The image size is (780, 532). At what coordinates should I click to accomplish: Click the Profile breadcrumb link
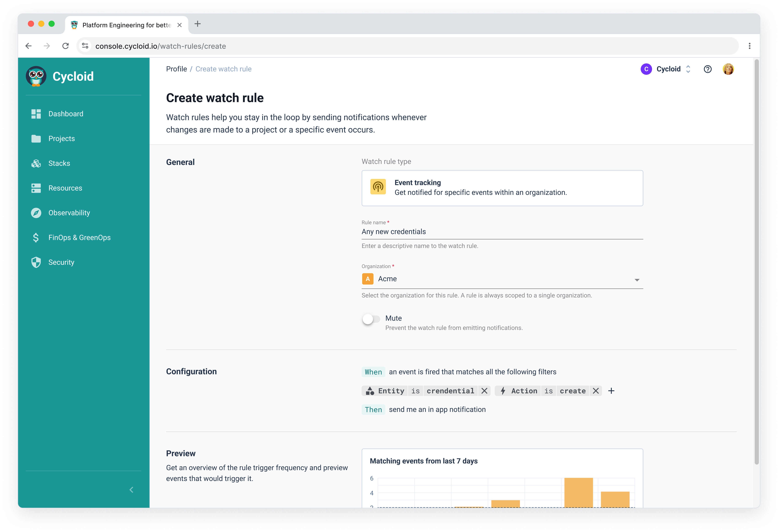pos(176,69)
